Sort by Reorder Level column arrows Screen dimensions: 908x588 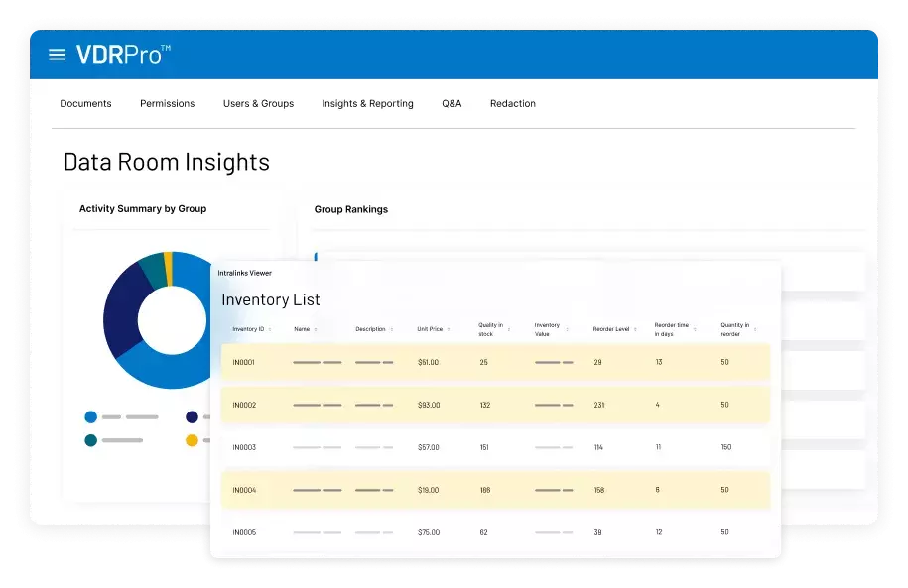(x=634, y=329)
